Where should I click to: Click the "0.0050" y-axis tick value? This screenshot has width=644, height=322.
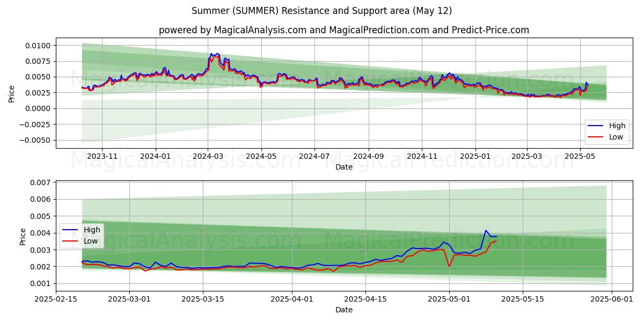pyautogui.click(x=39, y=77)
